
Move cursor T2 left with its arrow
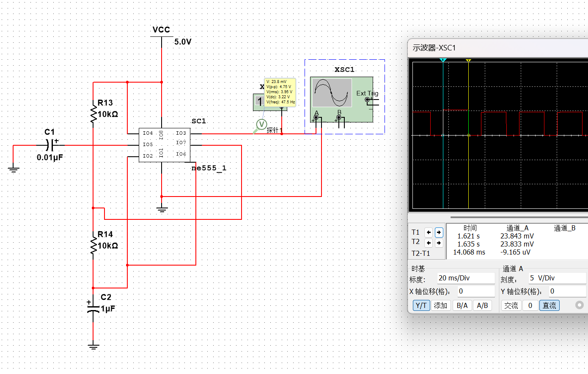tap(429, 243)
